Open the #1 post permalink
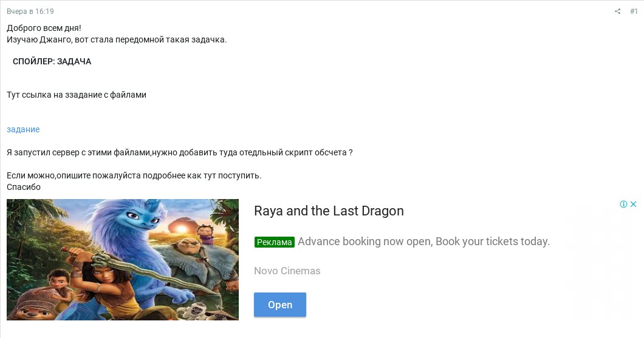Viewport: 644px width, 338px height. [x=634, y=12]
